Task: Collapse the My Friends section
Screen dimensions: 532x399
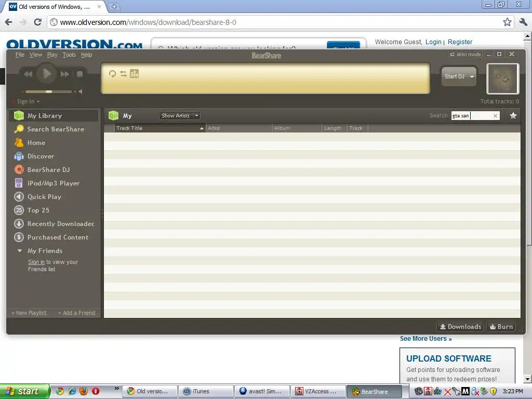Action: click(x=20, y=251)
